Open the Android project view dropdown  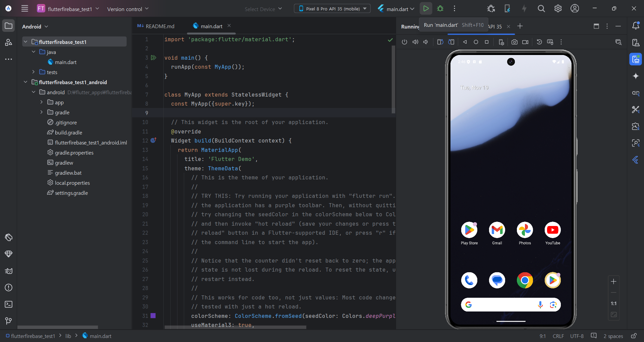pyautogui.click(x=35, y=26)
